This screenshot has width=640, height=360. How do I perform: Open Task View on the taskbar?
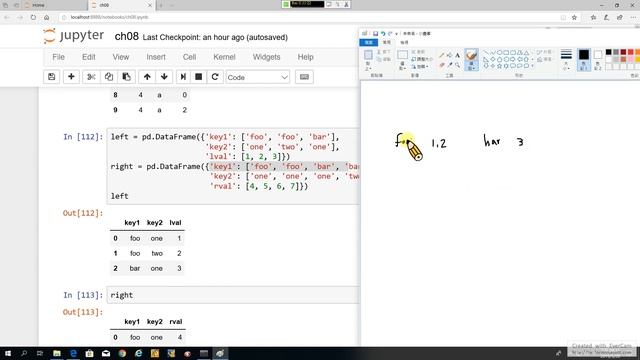click(x=40, y=353)
